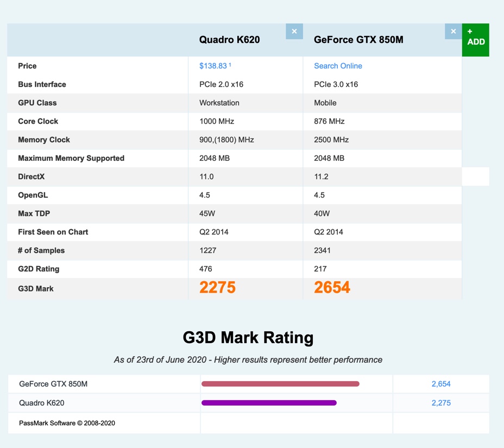Click Maximum Memory Supported row label
Screen dimensions: 504x448
[71, 158]
